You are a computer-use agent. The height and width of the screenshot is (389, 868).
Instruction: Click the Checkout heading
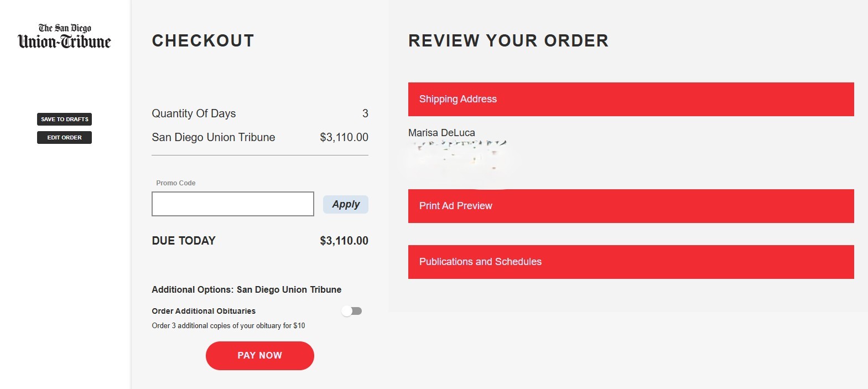[203, 40]
